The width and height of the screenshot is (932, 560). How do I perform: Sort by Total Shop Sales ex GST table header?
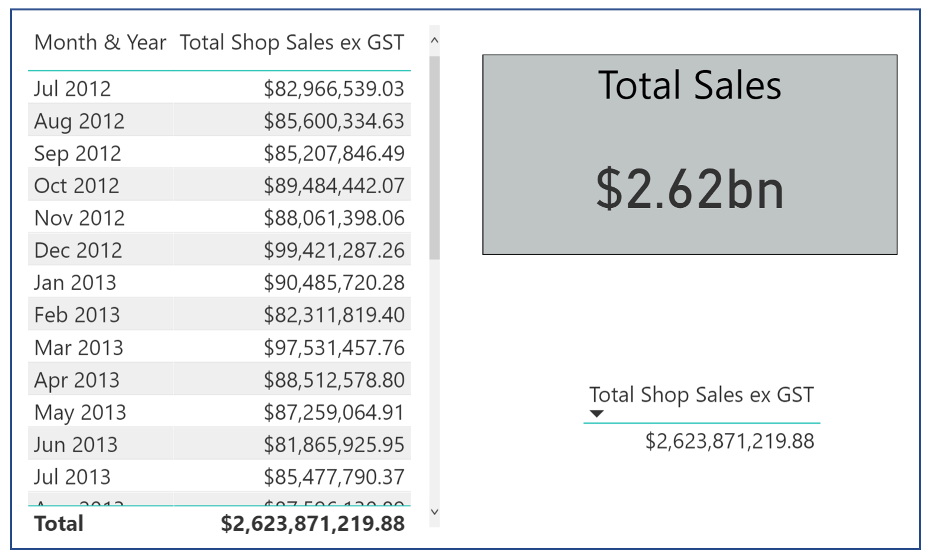[292, 43]
